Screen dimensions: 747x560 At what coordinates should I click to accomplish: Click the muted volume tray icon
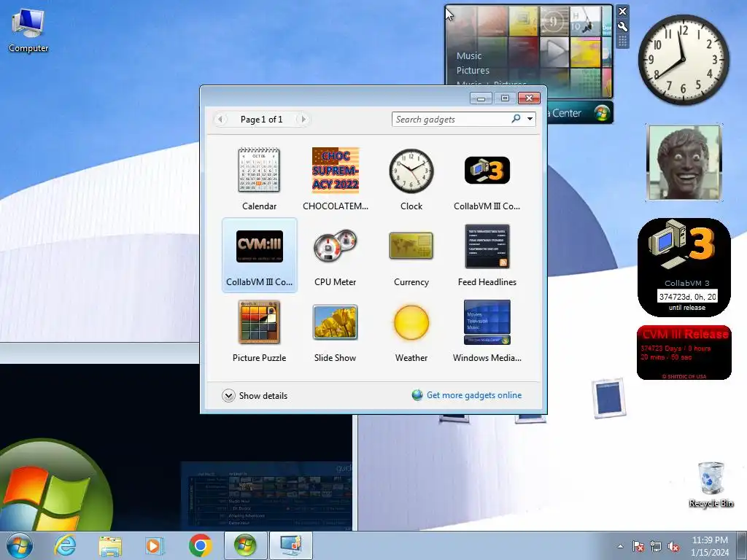pyautogui.click(x=673, y=546)
